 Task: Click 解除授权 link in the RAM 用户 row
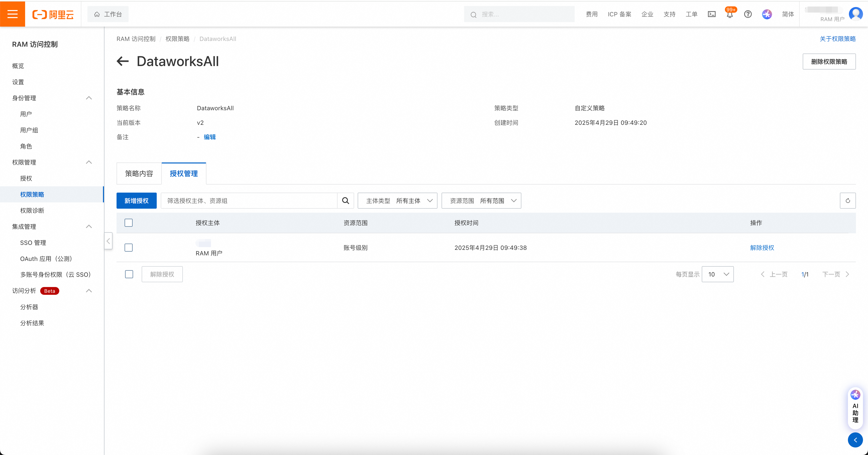click(x=762, y=248)
